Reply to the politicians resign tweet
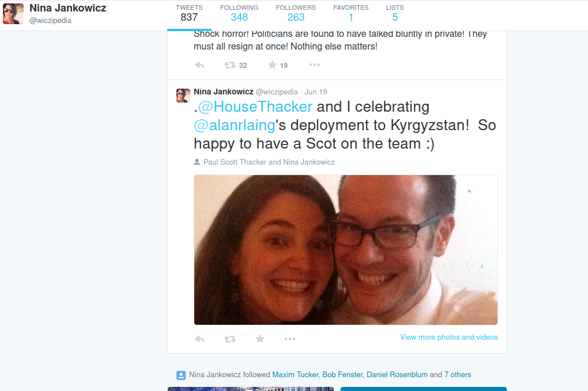The image size is (588, 391). coord(199,65)
